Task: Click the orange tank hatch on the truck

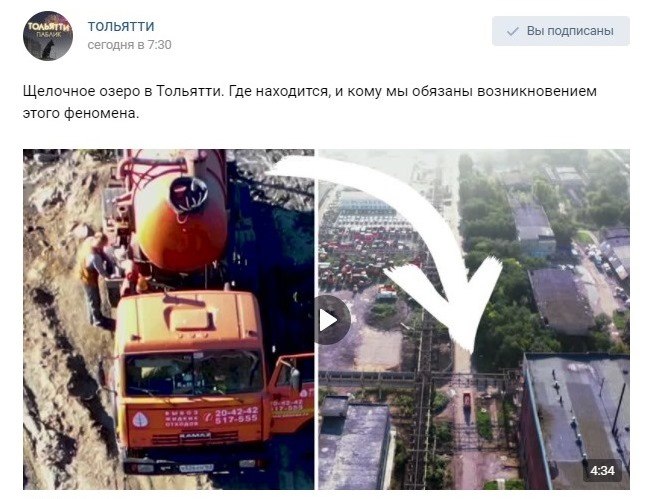Action: (189, 193)
